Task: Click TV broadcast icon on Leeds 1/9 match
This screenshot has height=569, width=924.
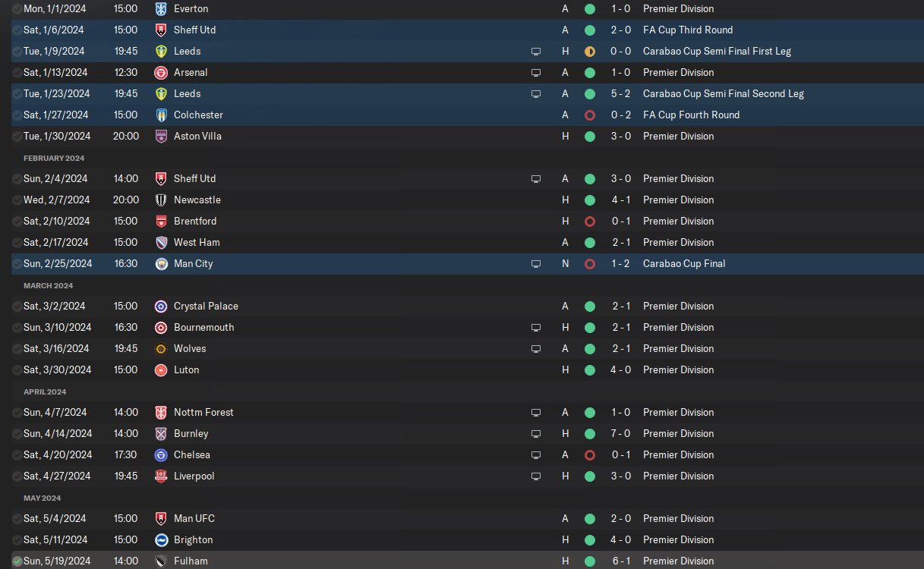Action: pos(536,52)
